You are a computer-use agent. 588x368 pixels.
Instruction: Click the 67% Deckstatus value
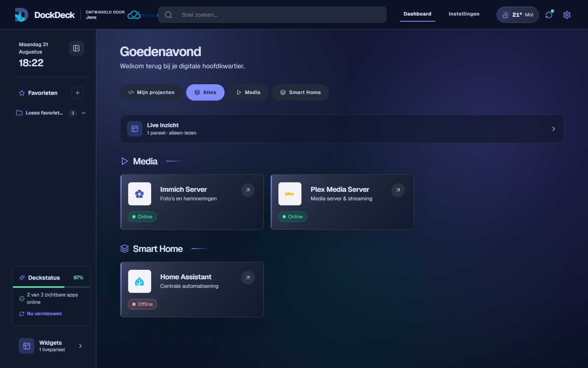[78, 278]
